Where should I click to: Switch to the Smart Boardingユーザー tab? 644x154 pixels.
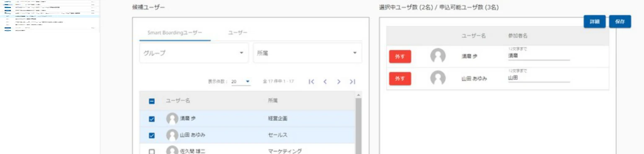pyautogui.click(x=175, y=33)
